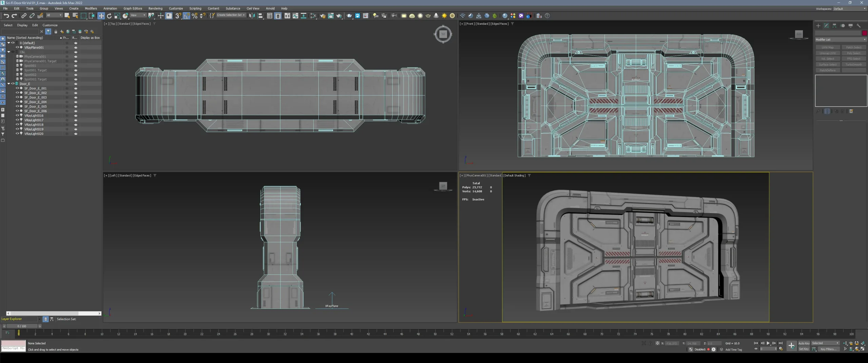Open the Rendering menu
The width and height of the screenshot is (868, 363).
[x=155, y=8]
